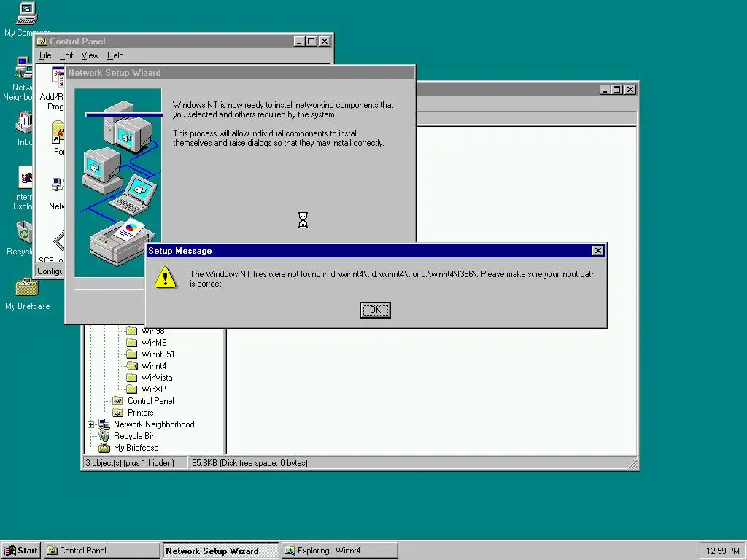Select the My Briefcase desktop icon
This screenshot has width=747, height=560.
[x=27, y=287]
